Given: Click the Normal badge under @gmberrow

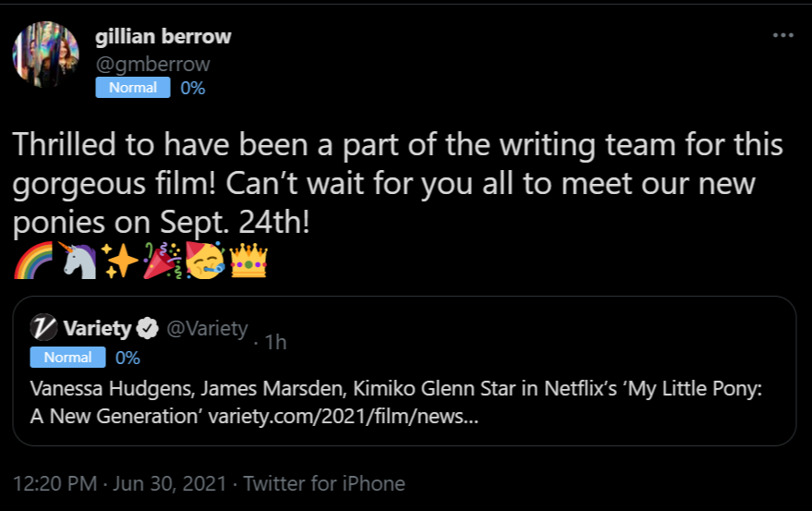Looking at the screenshot, I should tap(133, 88).
